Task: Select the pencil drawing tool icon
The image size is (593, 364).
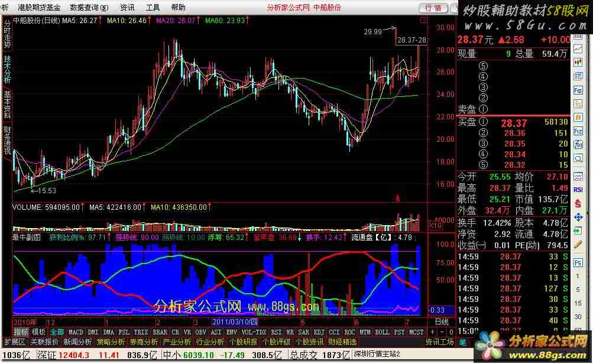Action: pyautogui.click(x=578, y=245)
